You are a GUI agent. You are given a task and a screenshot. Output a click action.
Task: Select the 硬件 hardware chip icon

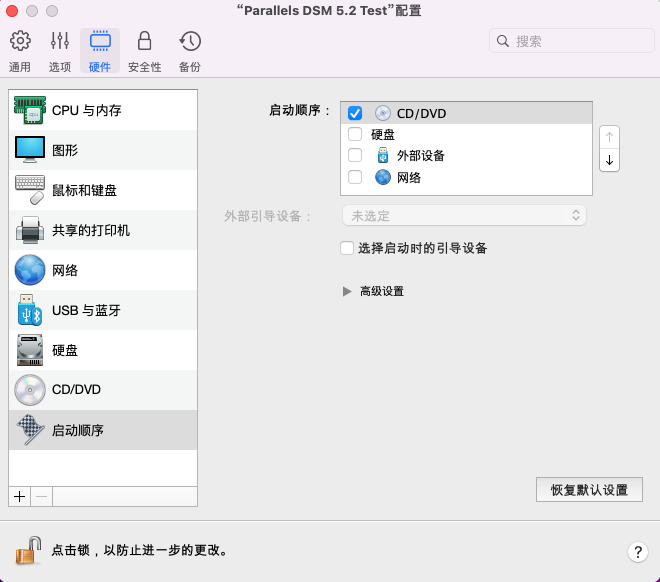[100, 41]
